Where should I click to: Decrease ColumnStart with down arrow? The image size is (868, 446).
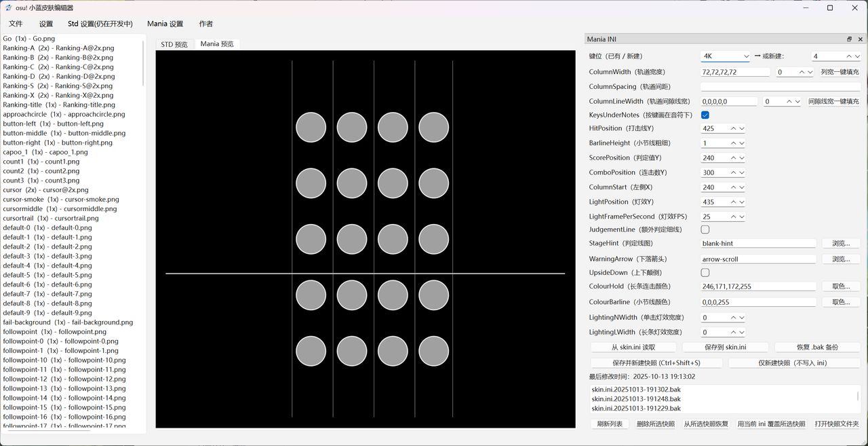coord(742,187)
